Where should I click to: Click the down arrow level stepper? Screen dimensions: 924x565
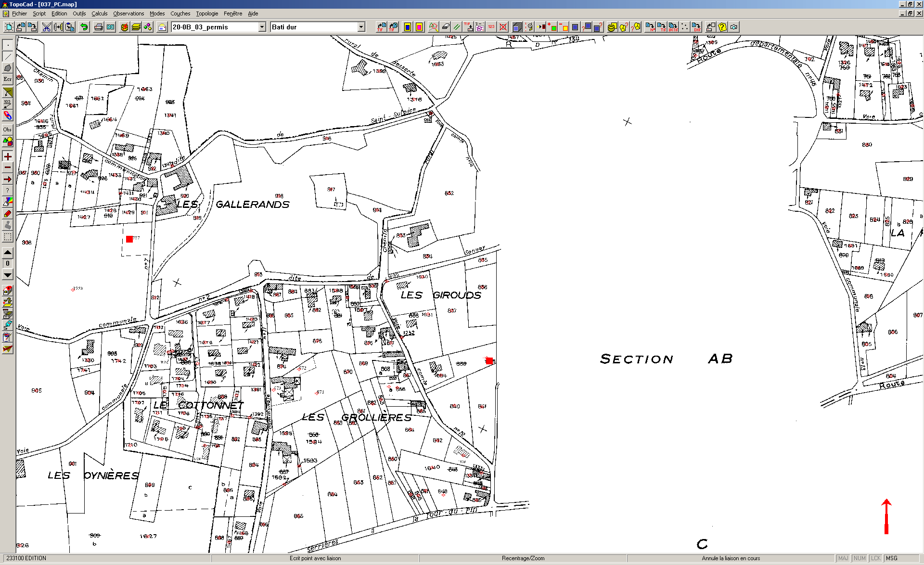8,275
